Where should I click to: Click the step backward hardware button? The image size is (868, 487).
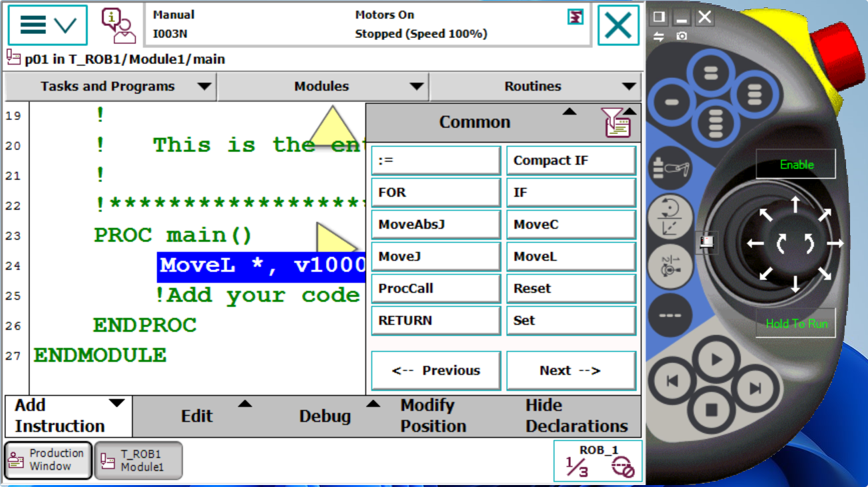(673, 382)
